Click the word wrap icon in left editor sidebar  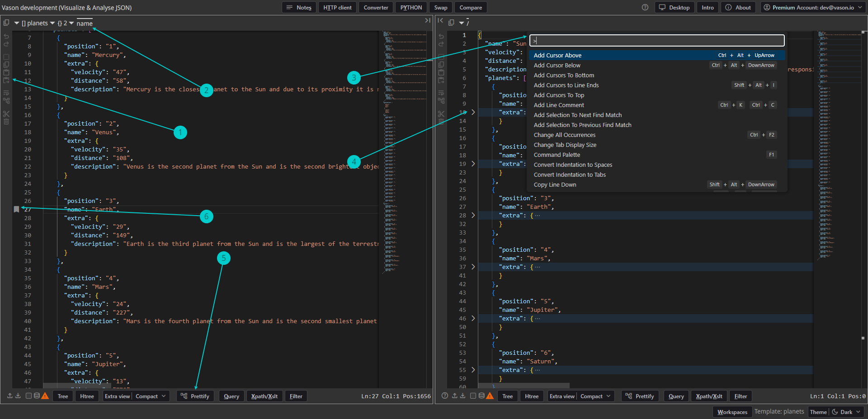click(x=6, y=93)
